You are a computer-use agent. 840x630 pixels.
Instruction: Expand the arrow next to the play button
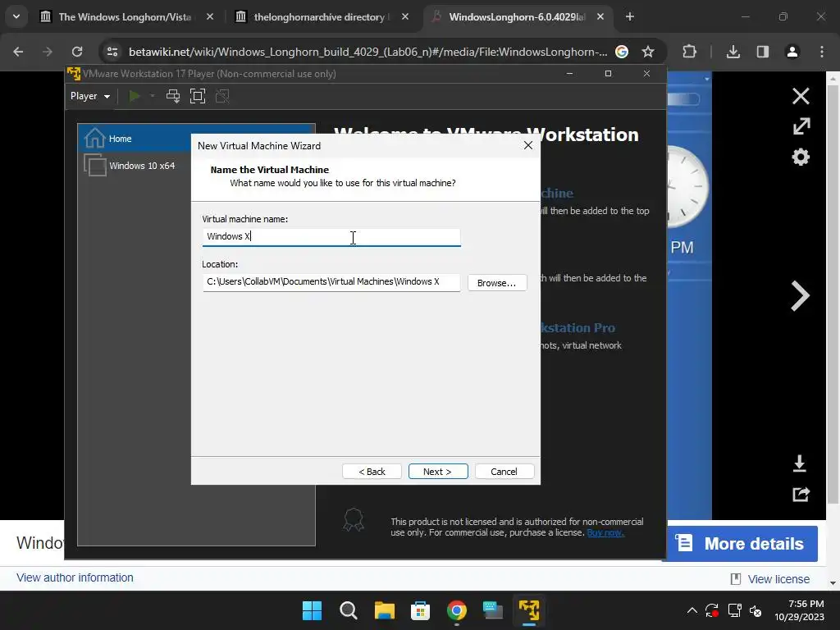[153, 96]
